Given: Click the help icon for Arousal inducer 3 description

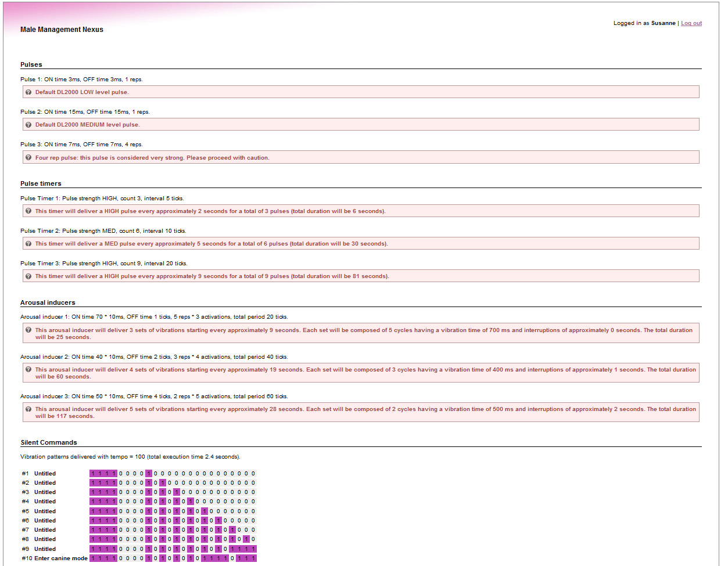Looking at the screenshot, I should [28, 409].
